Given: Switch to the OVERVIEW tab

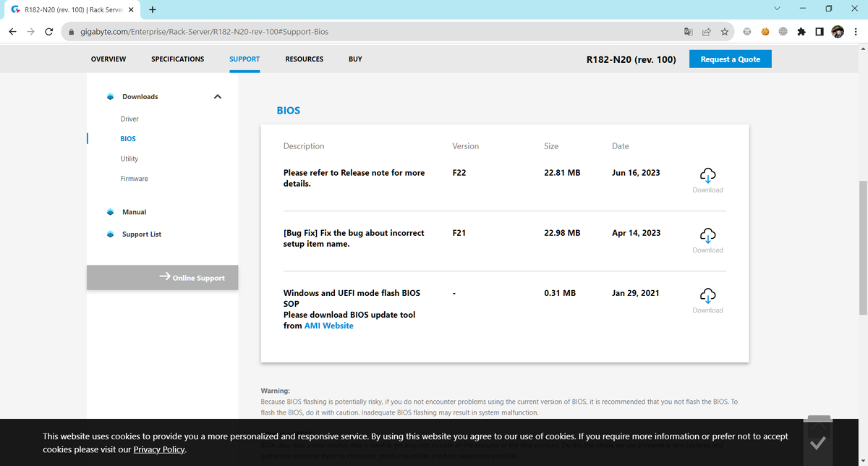Looking at the screenshot, I should point(109,59).
